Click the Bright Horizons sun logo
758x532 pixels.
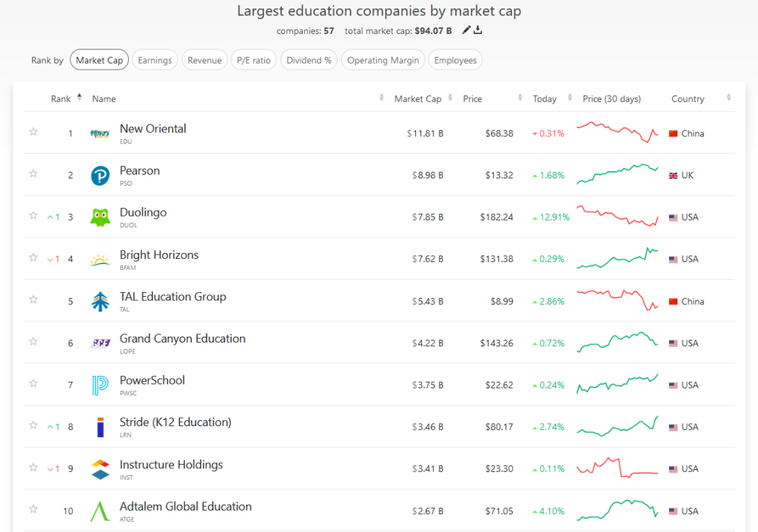pyautogui.click(x=100, y=260)
